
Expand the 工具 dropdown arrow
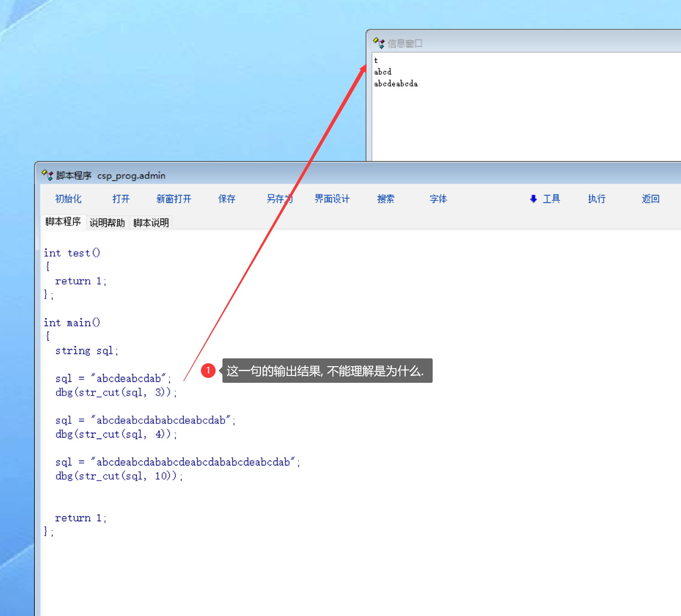pyautogui.click(x=533, y=199)
